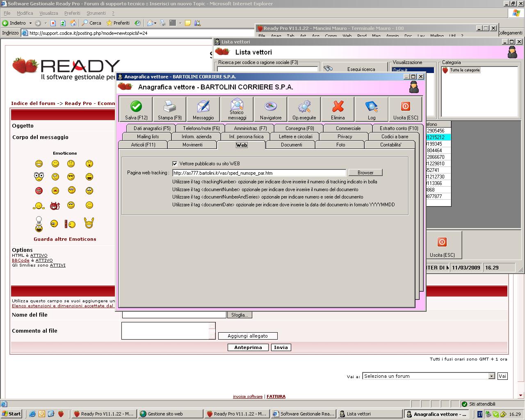Switch to 'Gestione sito web' taskbar button
525x420 pixels.
click(171, 414)
